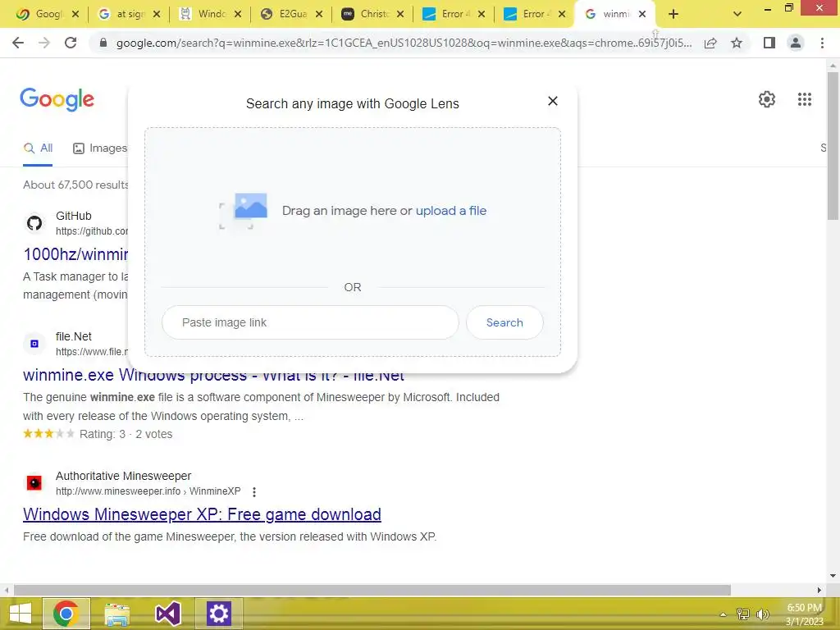Screen dimensions: 840x630
Task: Open Visual Studio from the taskbar
Action: coord(167,614)
